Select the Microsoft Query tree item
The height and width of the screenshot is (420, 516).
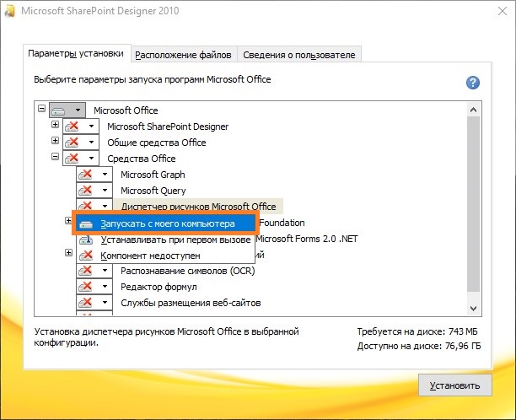click(153, 191)
